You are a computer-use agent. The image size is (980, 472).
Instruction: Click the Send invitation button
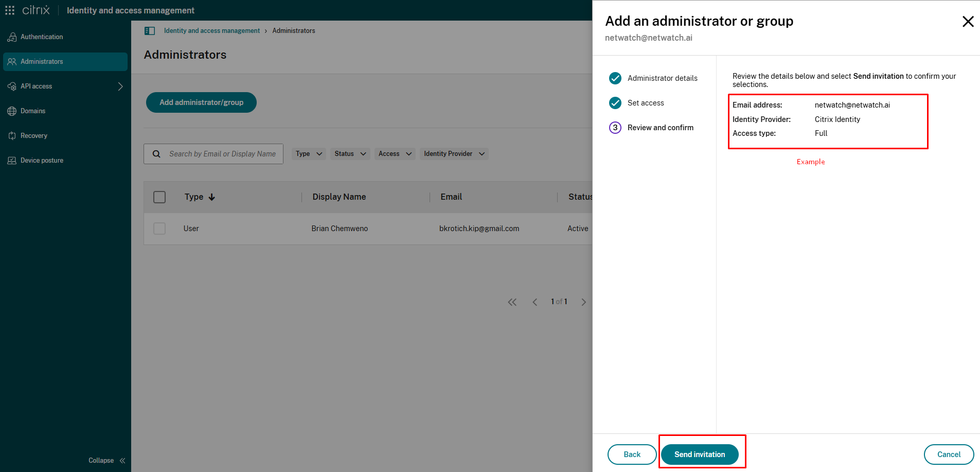(x=700, y=454)
